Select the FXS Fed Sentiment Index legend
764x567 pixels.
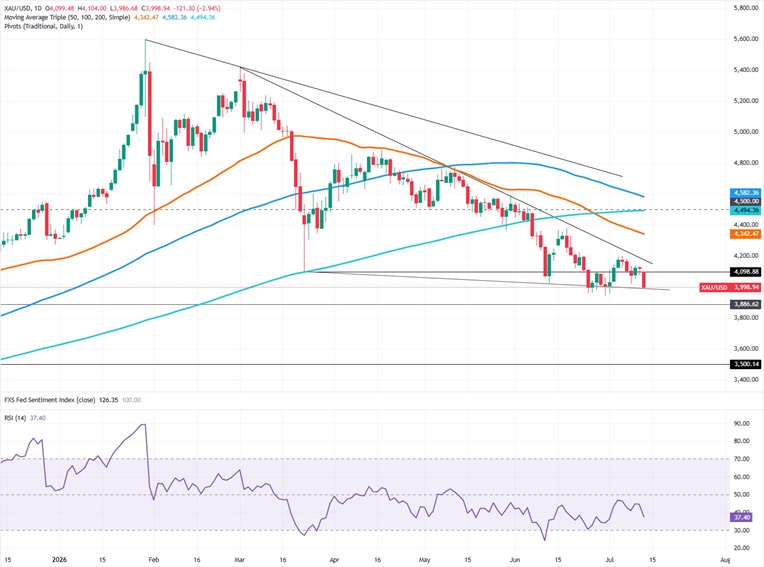point(49,400)
